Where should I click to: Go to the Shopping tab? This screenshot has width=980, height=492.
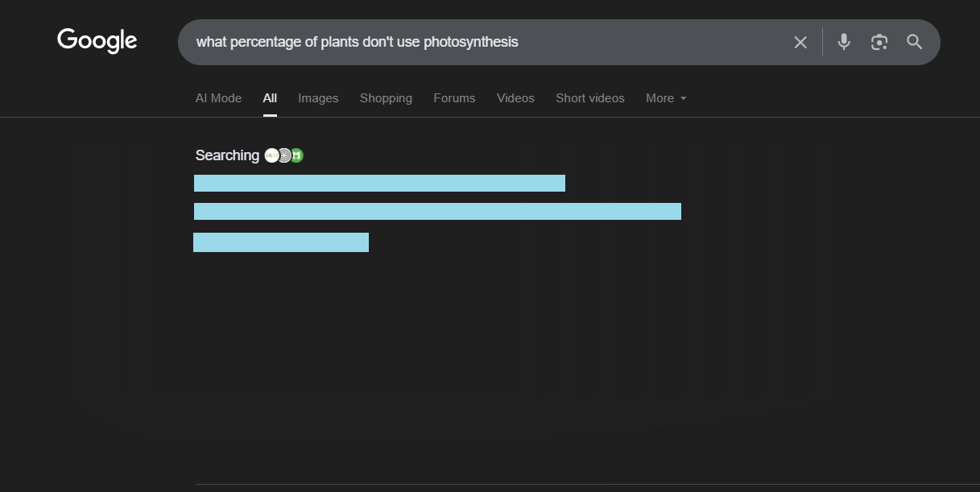[386, 98]
